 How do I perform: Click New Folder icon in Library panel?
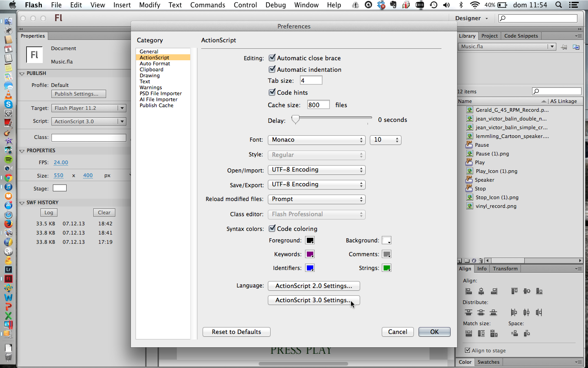[x=467, y=260]
